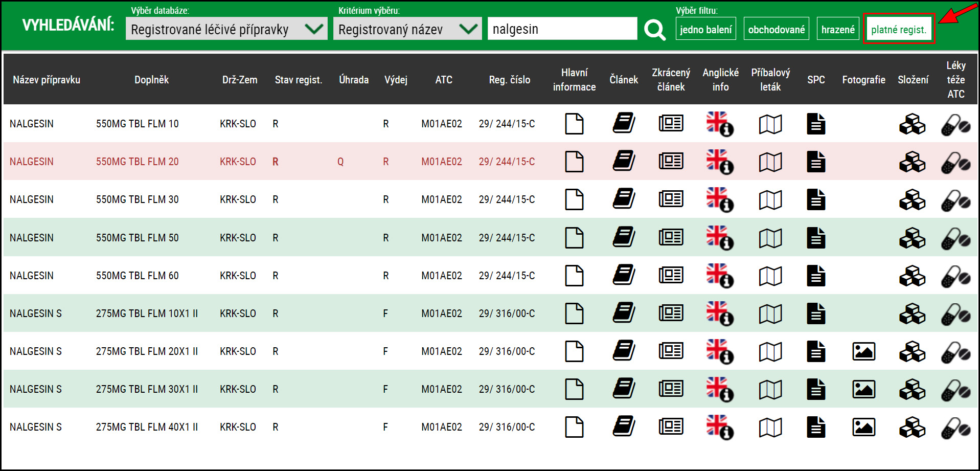This screenshot has height=471, width=980.
Task: Click the 'Úhrada' column header
Action: [x=354, y=80]
